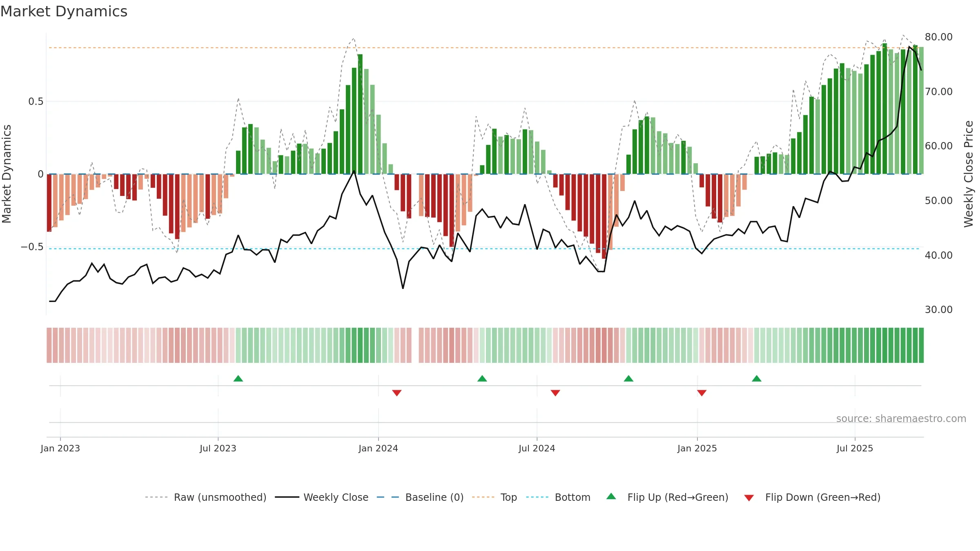The width and height of the screenshot is (980, 551).
Task: Click the green flip-up marker in spring 2025
Action: (x=757, y=378)
